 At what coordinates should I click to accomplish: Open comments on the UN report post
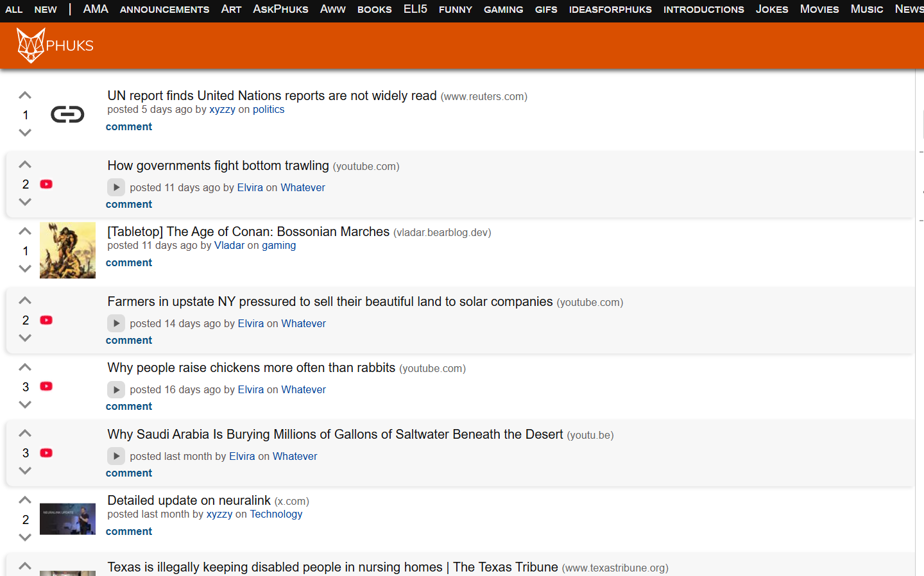(129, 127)
